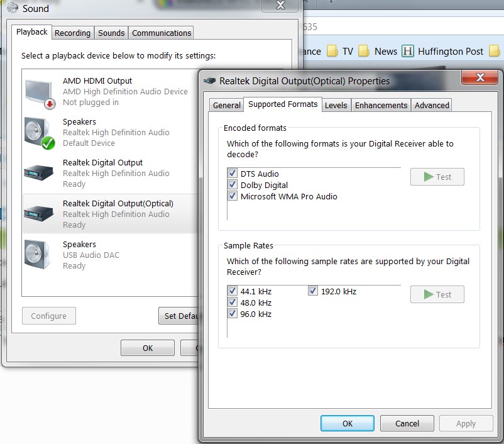Select AMD HDMI Output device name
The width and height of the screenshot is (504, 444).
pyautogui.click(x=97, y=80)
